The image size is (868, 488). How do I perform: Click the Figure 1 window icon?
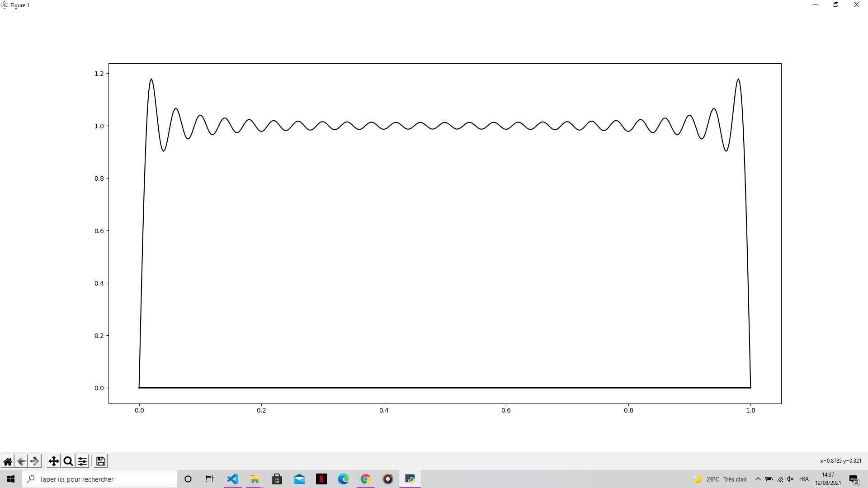pos(5,5)
